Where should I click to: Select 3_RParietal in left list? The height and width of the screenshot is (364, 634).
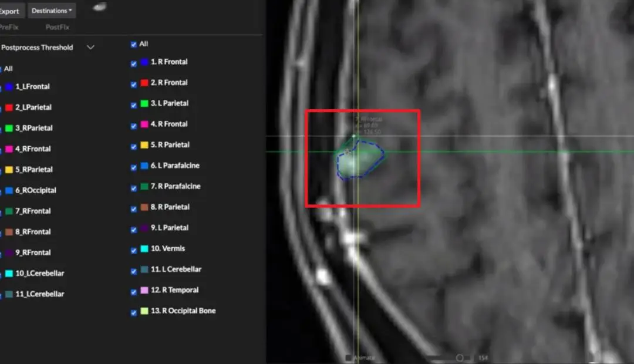coord(34,128)
